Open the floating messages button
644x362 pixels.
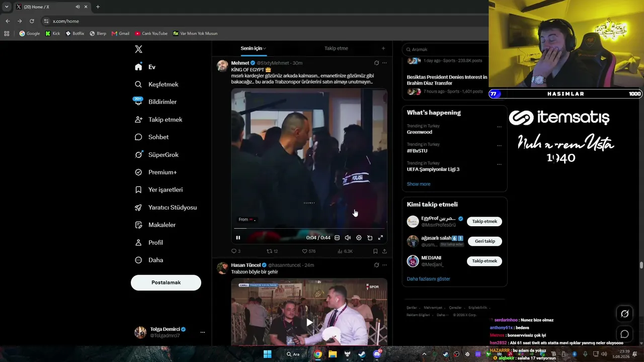625,334
